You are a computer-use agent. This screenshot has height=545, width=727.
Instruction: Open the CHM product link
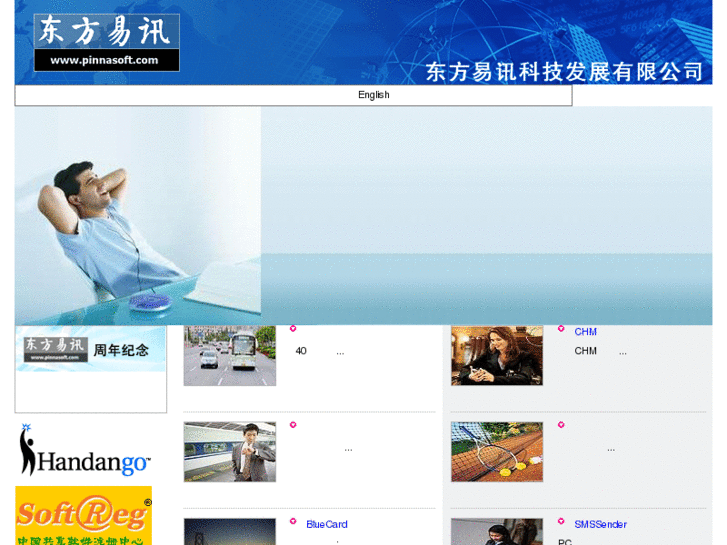pyautogui.click(x=585, y=332)
